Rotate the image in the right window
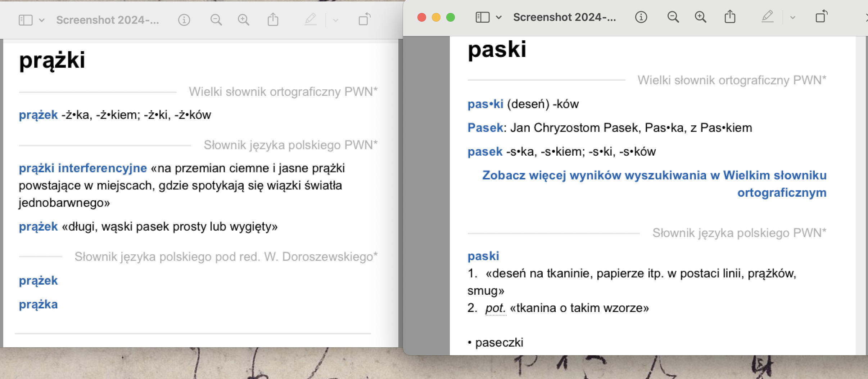 [821, 17]
